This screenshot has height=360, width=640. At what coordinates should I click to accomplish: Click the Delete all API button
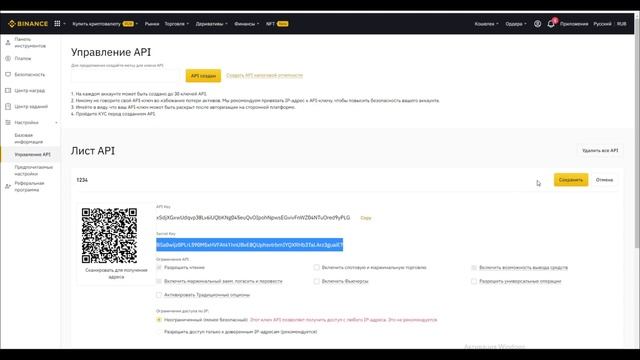(x=600, y=150)
